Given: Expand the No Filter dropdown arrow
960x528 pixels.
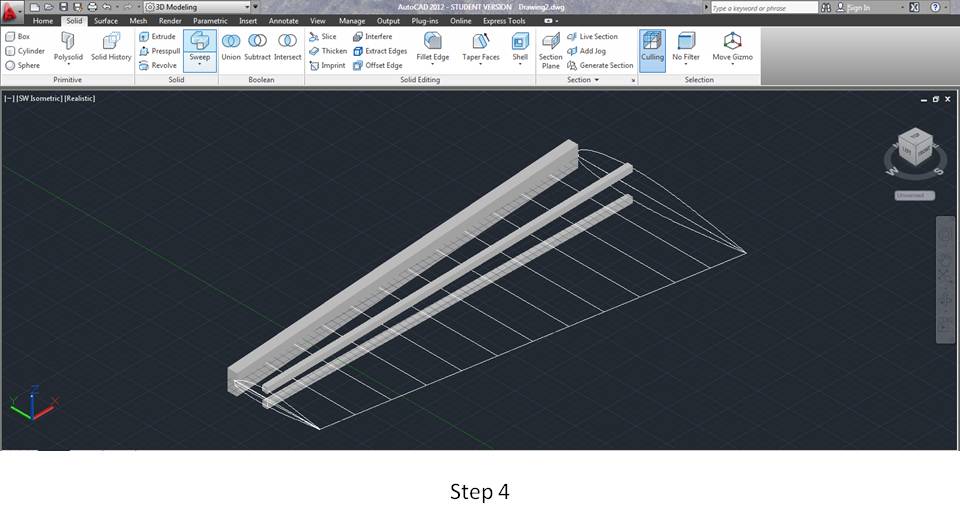Looking at the screenshot, I should [x=686, y=64].
